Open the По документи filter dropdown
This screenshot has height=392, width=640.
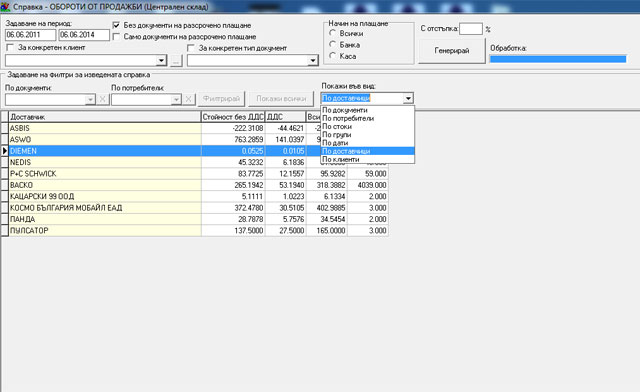coord(90,99)
